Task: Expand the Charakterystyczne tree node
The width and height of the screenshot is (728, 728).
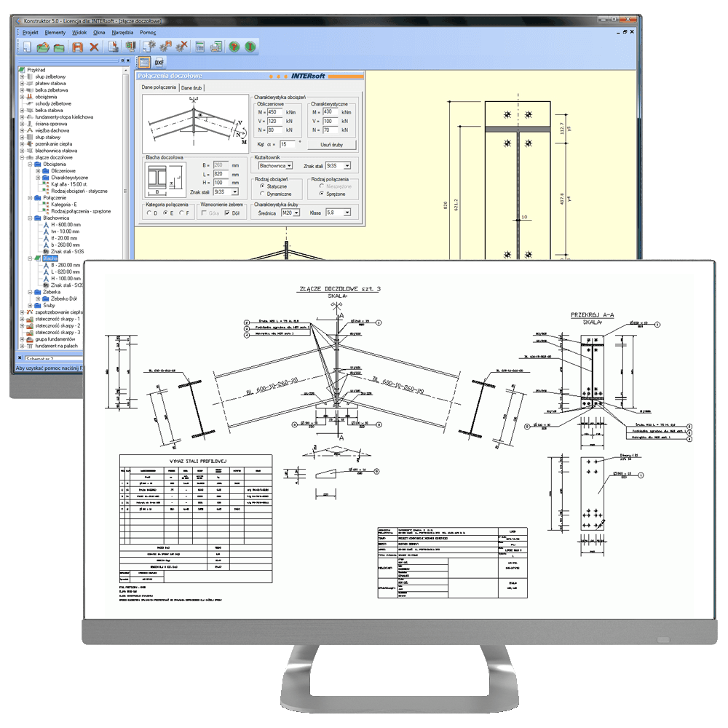Action: pyautogui.click(x=38, y=178)
